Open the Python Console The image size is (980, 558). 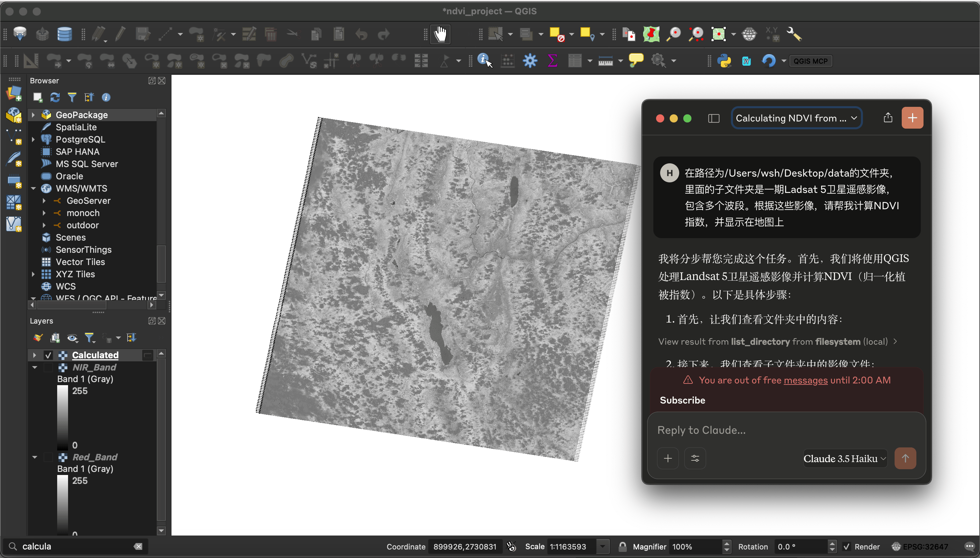click(725, 61)
